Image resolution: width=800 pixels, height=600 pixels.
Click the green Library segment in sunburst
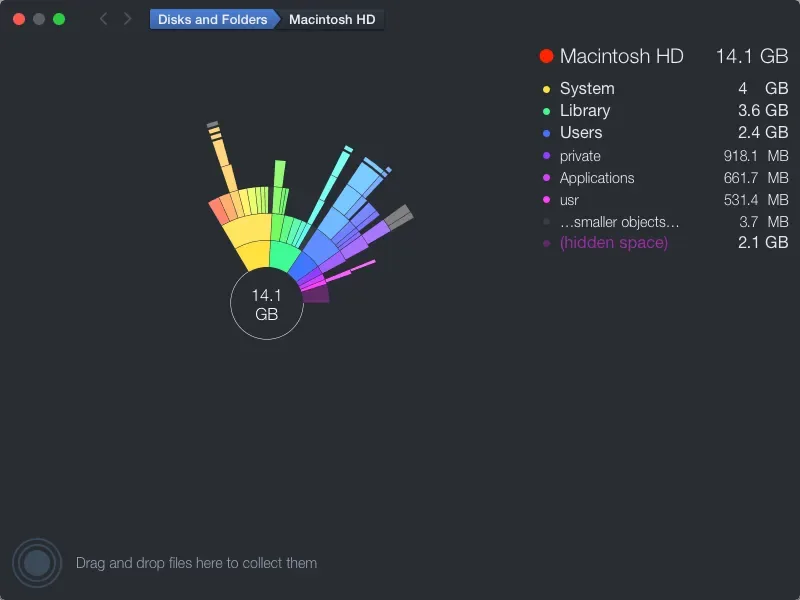tap(284, 256)
